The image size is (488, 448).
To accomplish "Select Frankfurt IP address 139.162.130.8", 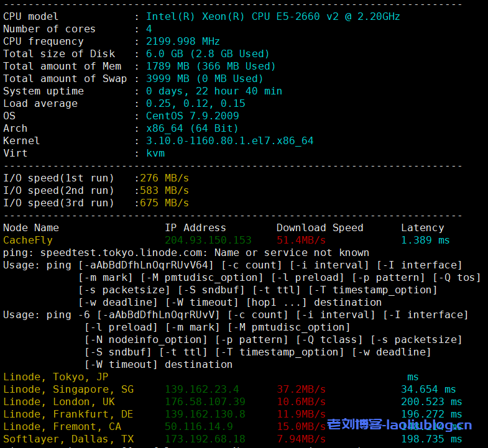I will click(x=205, y=414).
